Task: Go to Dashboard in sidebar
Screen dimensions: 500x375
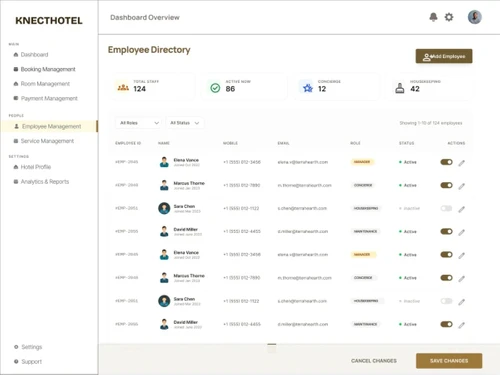Action: pyautogui.click(x=34, y=55)
